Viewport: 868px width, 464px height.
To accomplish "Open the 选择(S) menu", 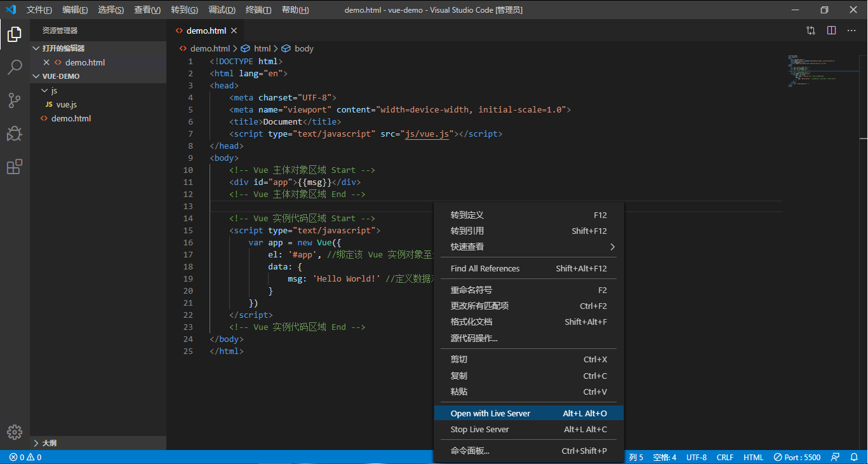I will (x=111, y=10).
